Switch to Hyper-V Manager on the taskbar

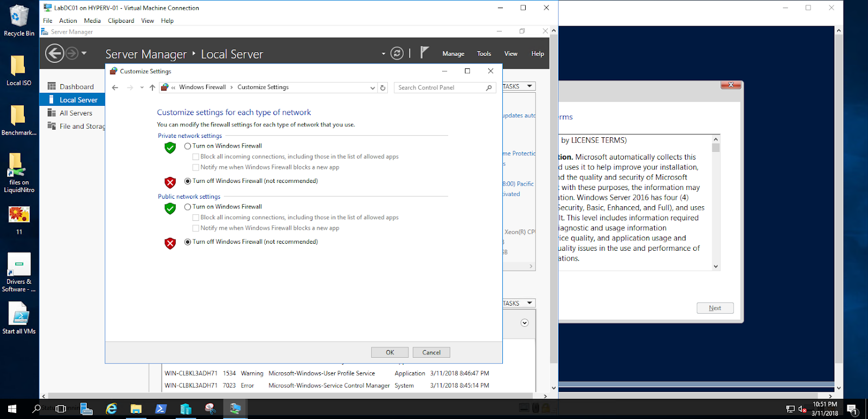coord(186,409)
